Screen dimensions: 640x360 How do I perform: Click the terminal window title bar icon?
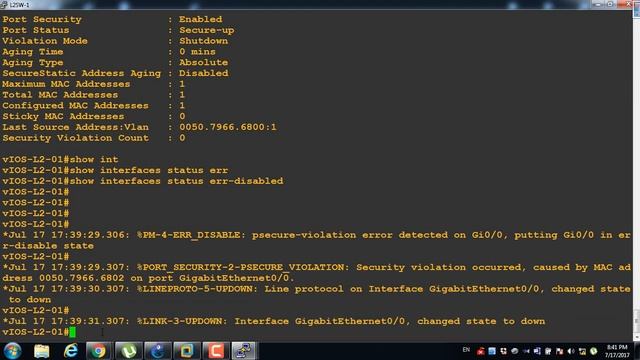pyautogui.click(x=4, y=4)
